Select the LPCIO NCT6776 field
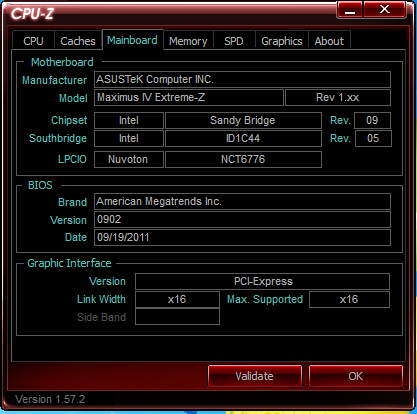Image resolution: width=417 pixels, height=414 pixels. (x=243, y=159)
